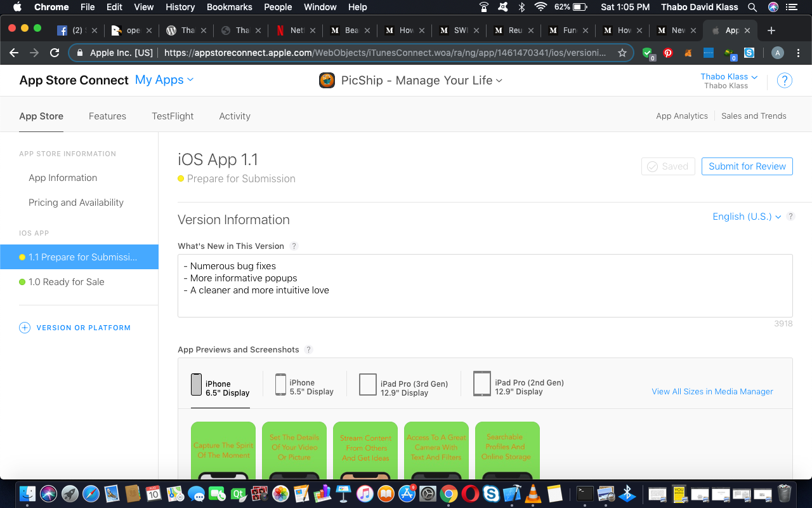The image size is (812, 508).
Task: Open View All Sizes in Media Manager link
Action: click(712, 392)
